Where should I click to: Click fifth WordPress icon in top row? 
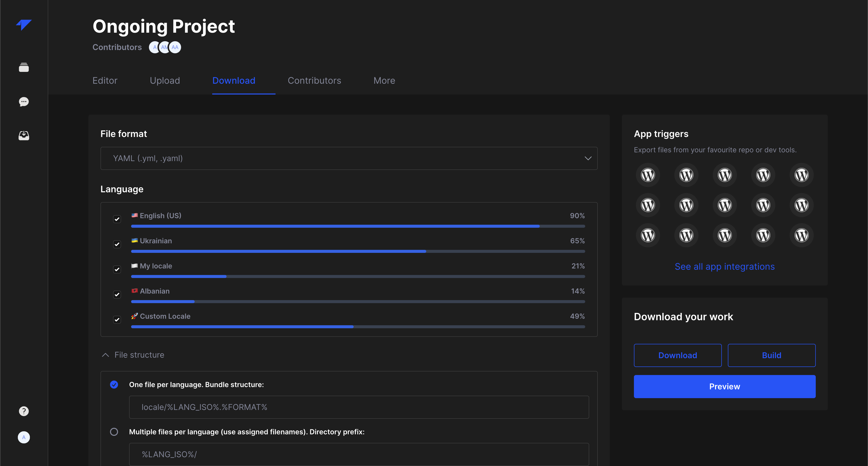(x=801, y=175)
